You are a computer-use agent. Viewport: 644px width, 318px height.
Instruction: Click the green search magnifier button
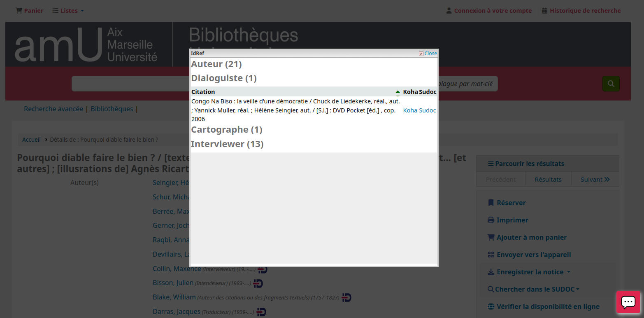tap(611, 84)
